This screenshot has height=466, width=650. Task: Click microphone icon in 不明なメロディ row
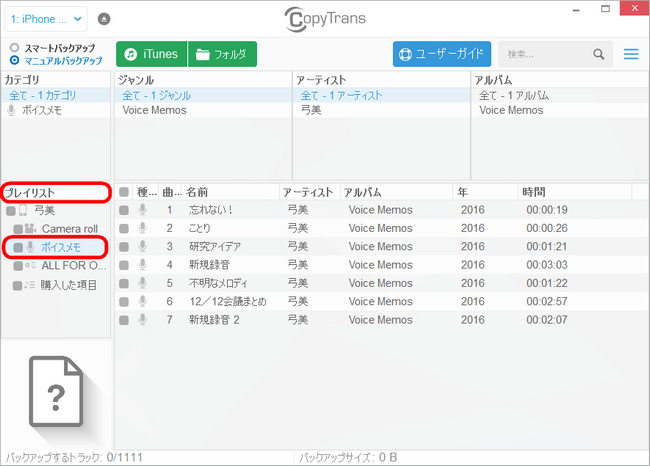pos(143,283)
